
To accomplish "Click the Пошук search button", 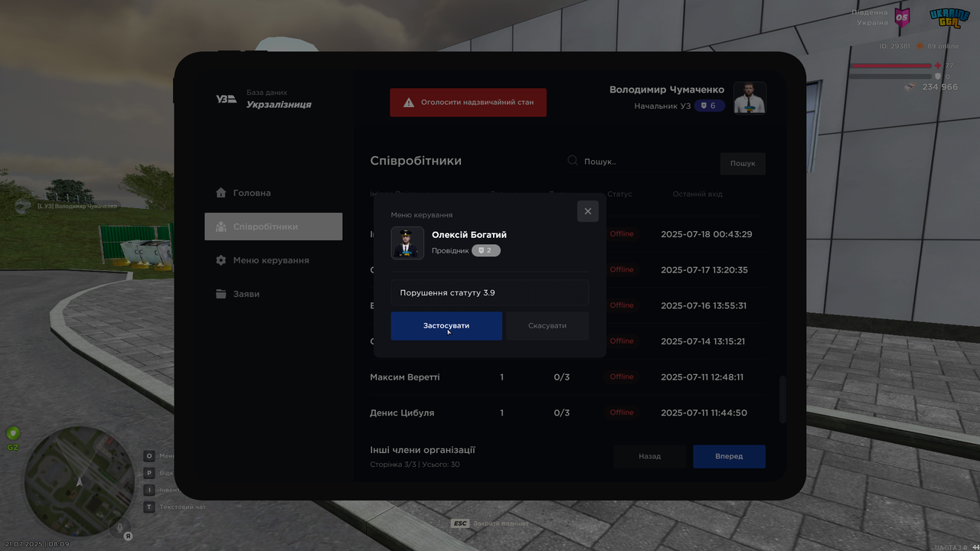I will (743, 163).
